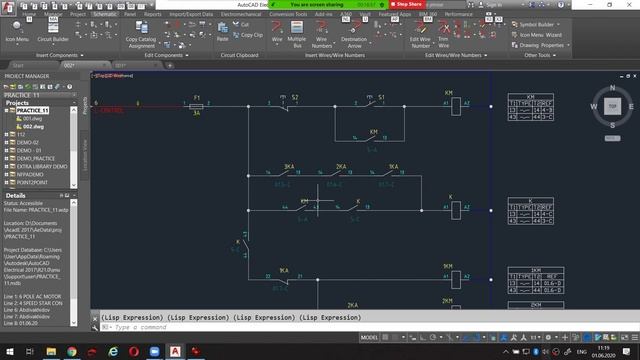This screenshot has width=640, height=360.
Task: Select POINT2POINT project in the tree
Action: (x=32, y=182)
